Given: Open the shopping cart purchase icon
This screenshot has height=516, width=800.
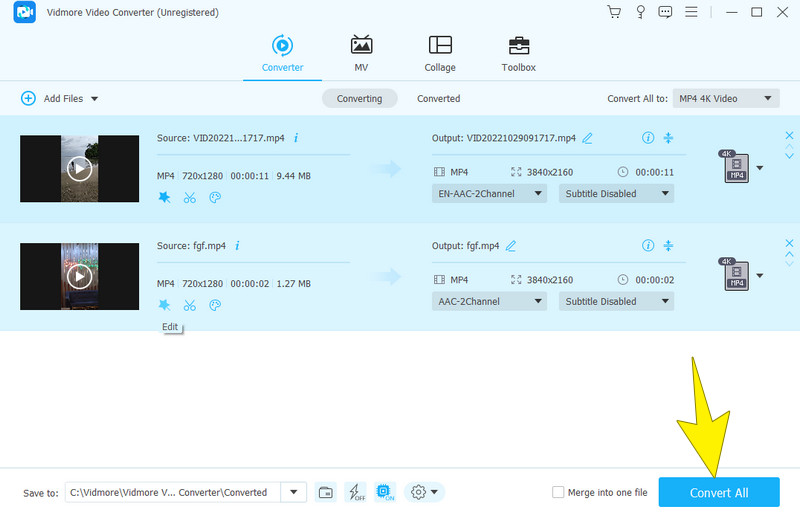Looking at the screenshot, I should (614, 12).
